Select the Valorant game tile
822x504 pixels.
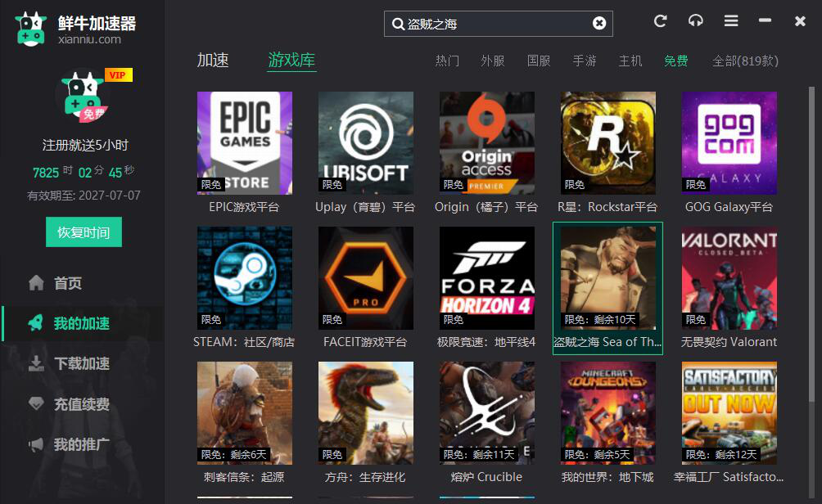(729, 277)
